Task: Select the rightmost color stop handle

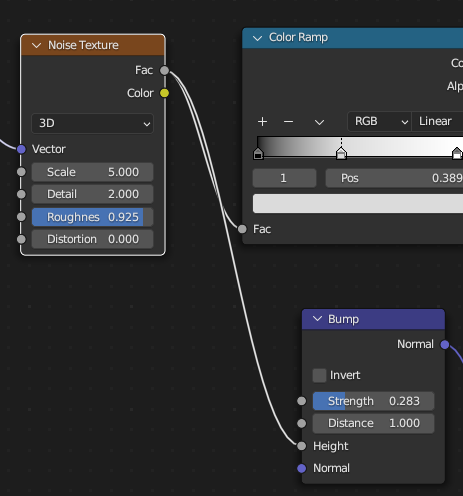Action: [457, 154]
